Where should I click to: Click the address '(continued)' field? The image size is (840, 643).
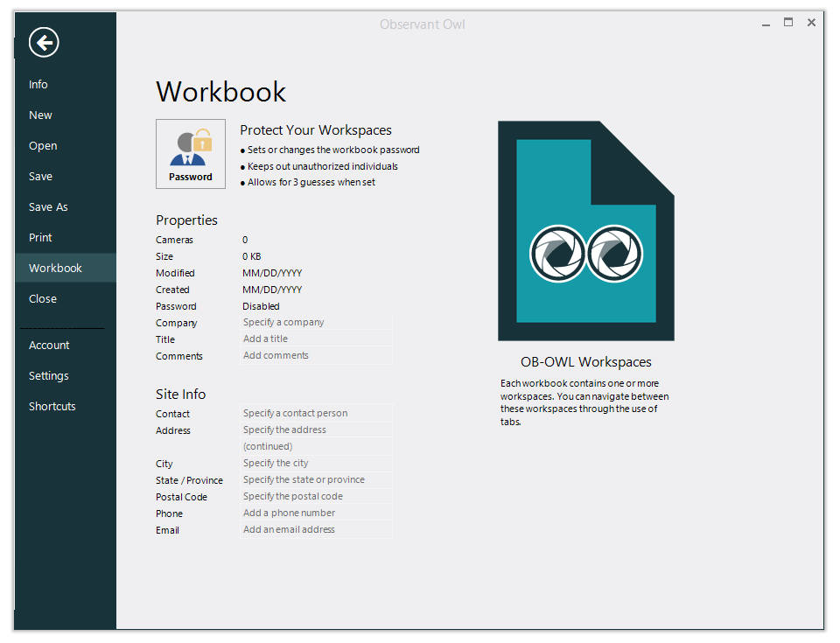pyautogui.click(x=316, y=446)
